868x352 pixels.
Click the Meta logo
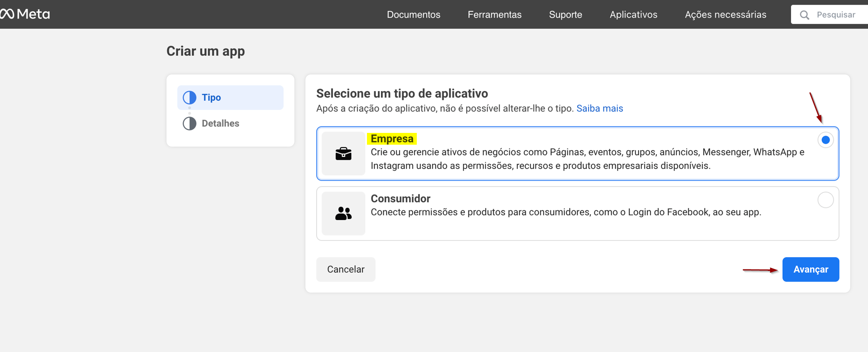pos(25,14)
